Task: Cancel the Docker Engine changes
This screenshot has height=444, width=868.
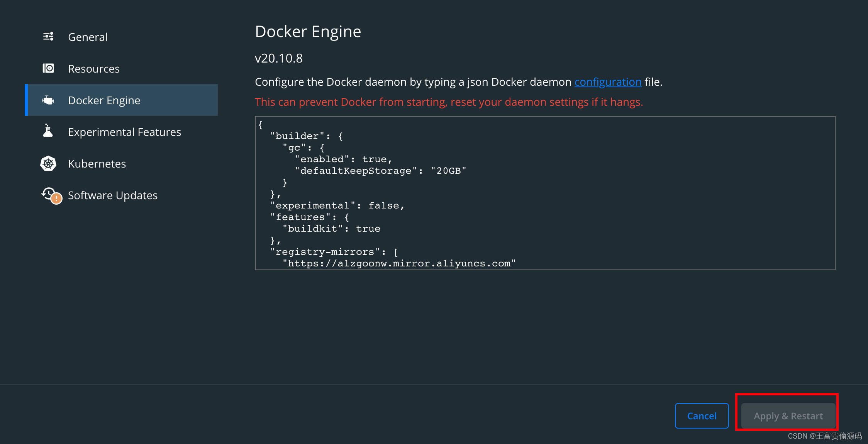Action: pyautogui.click(x=702, y=416)
